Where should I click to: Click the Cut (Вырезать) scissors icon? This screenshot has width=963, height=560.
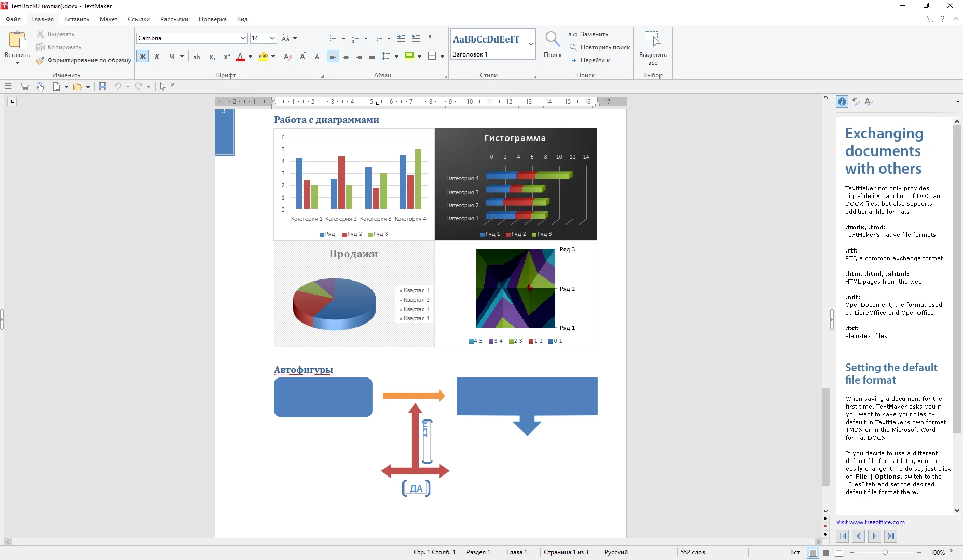click(x=40, y=34)
